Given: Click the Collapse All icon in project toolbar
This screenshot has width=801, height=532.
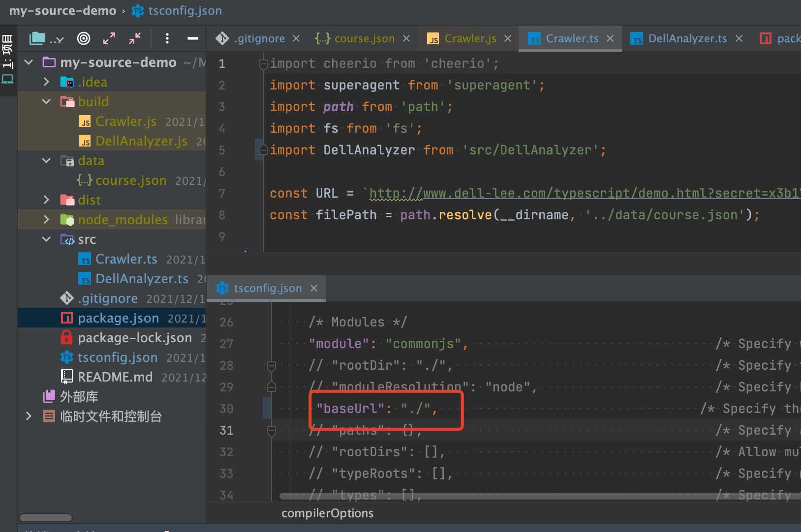Looking at the screenshot, I should tap(135, 38).
